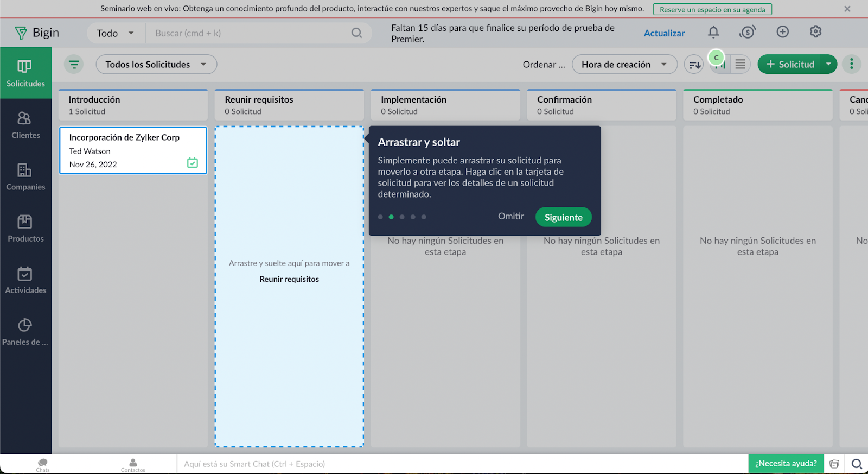Click the Bigin logo
This screenshot has width=868, height=474.
coord(37,33)
